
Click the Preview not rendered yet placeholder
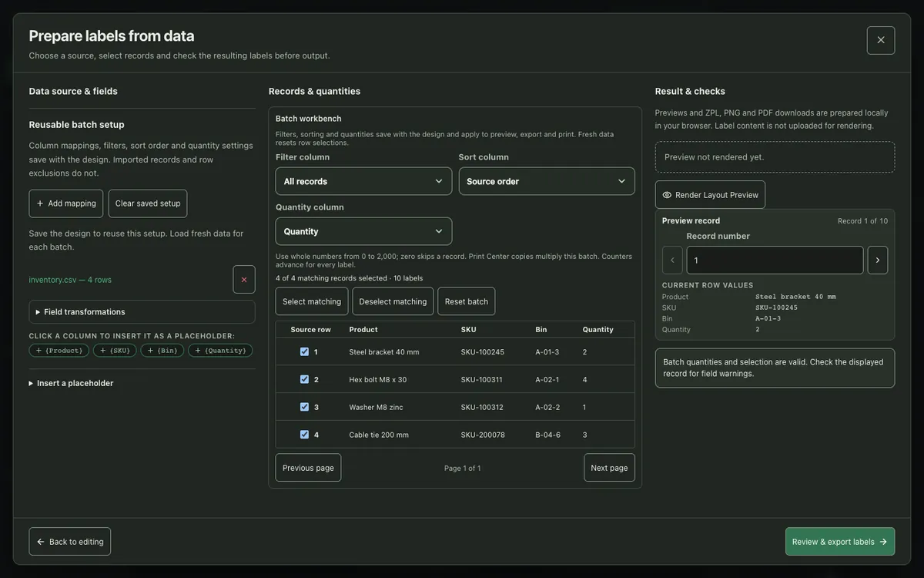775,157
